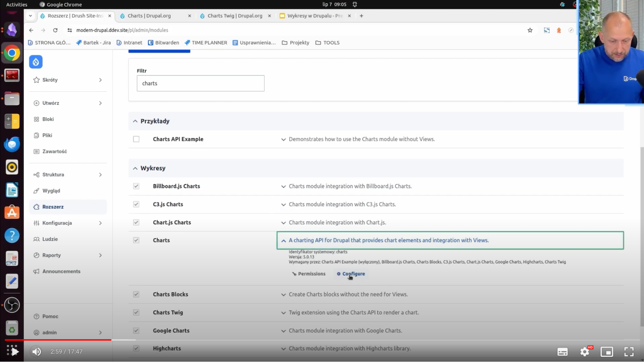Screen dimensions: 644x362
Task: Open the new tab plus button
Action: 361,16
